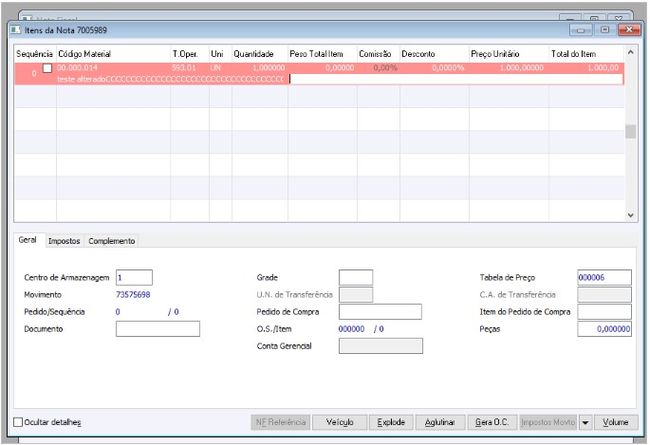Click the Peso Total Item column header

pos(322,54)
